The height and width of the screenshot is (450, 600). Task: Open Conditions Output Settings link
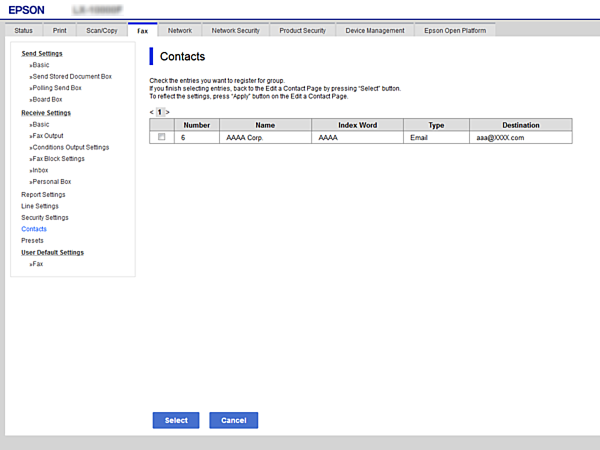coord(71,147)
